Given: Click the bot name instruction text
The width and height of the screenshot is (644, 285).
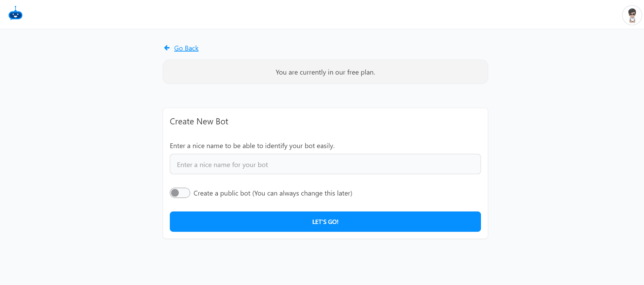Looking at the screenshot, I should click(x=252, y=146).
